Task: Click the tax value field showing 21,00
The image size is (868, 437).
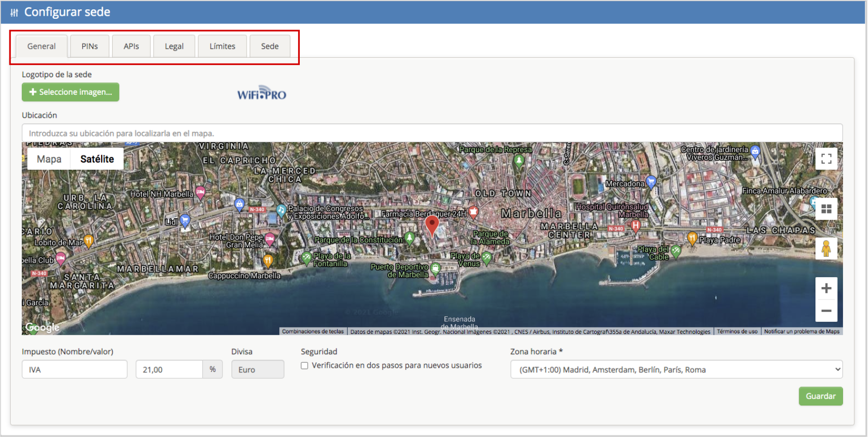Action: point(169,370)
